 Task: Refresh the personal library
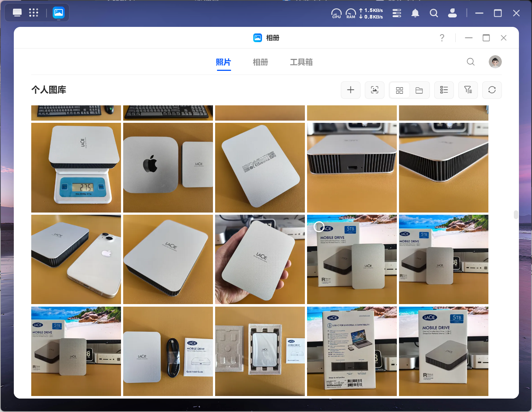coord(492,90)
